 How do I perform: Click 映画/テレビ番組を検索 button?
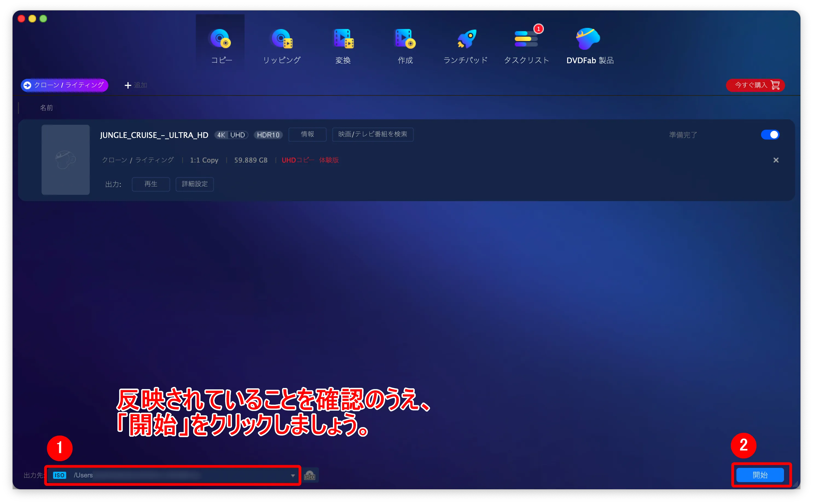tap(373, 134)
